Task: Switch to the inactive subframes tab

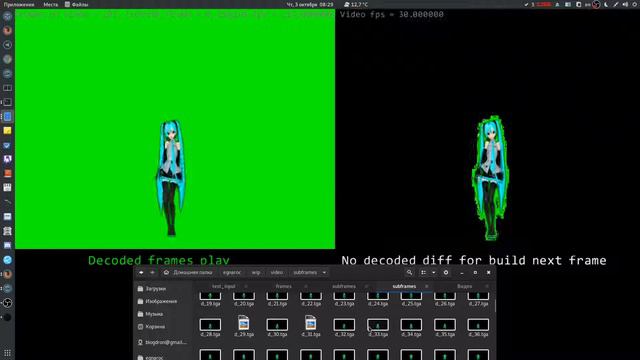Action: tap(344, 286)
